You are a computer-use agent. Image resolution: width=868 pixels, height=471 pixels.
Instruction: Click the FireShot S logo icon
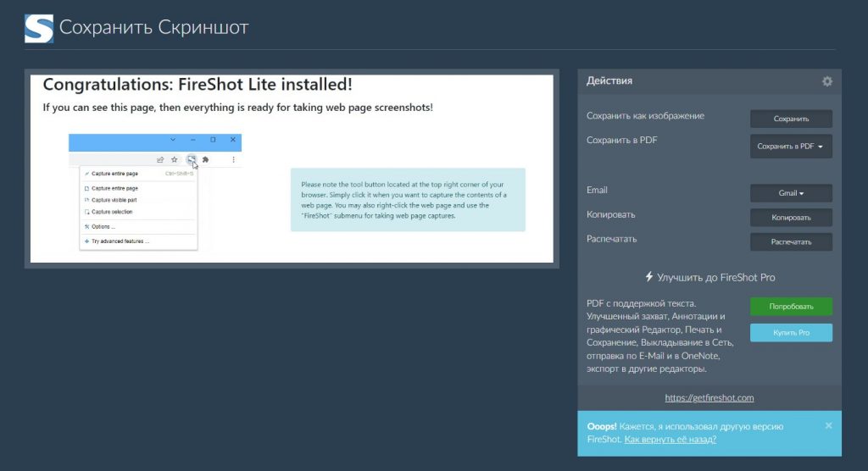point(39,28)
